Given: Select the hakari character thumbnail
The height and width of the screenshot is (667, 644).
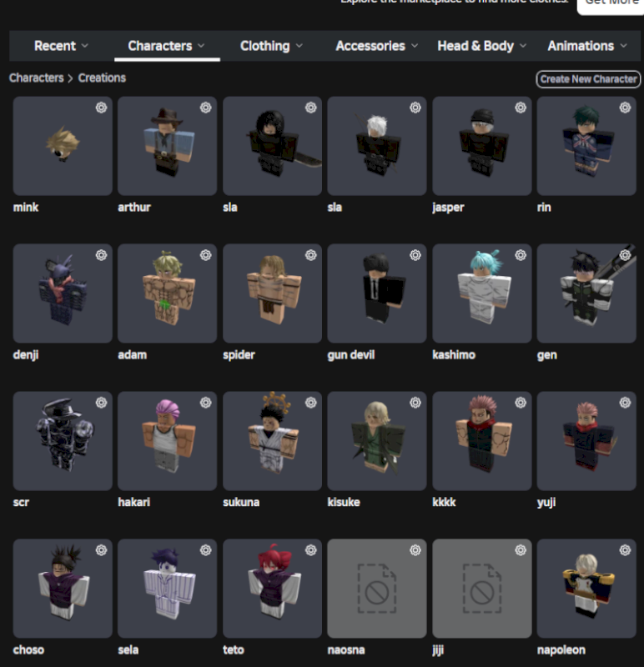Looking at the screenshot, I should click(x=168, y=441).
